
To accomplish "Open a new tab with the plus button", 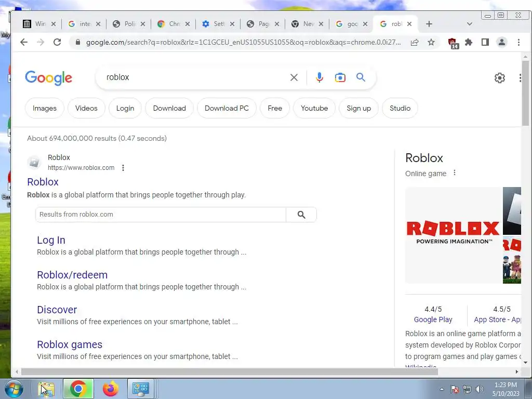I will pyautogui.click(x=429, y=24).
